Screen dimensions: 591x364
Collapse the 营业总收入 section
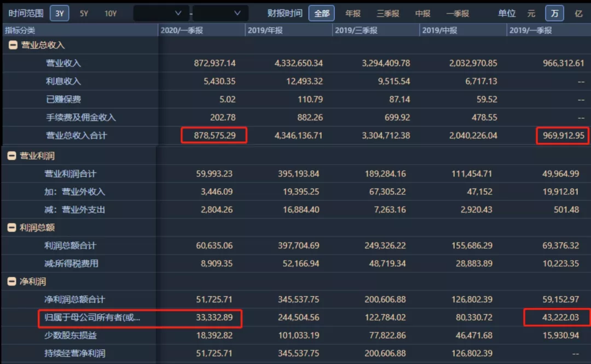(13, 45)
